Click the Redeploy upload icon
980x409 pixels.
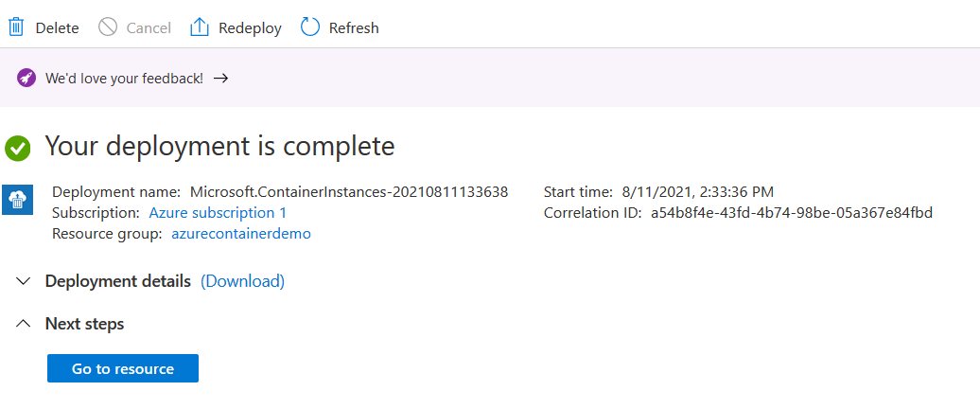click(200, 27)
